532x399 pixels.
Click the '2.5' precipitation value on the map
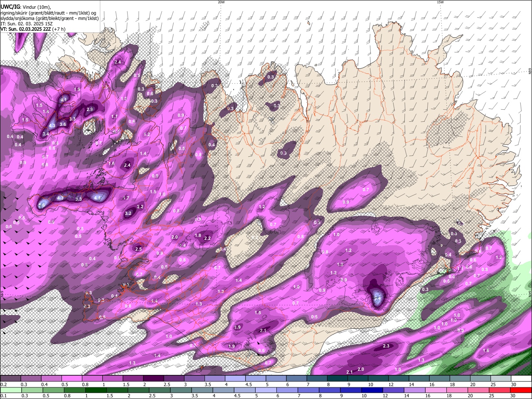(x=138, y=249)
